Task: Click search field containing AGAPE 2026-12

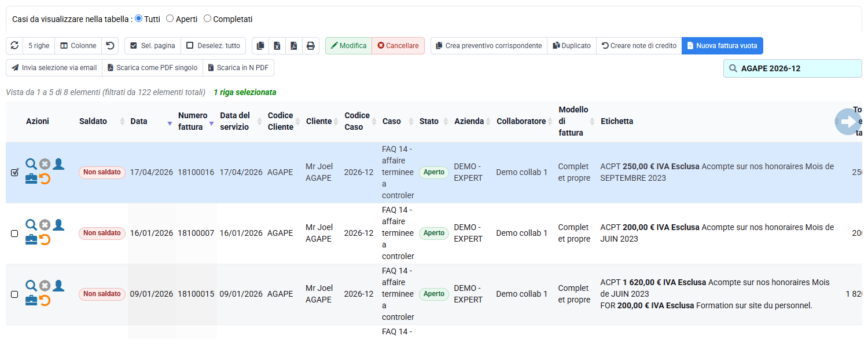Action: coord(793,68)
